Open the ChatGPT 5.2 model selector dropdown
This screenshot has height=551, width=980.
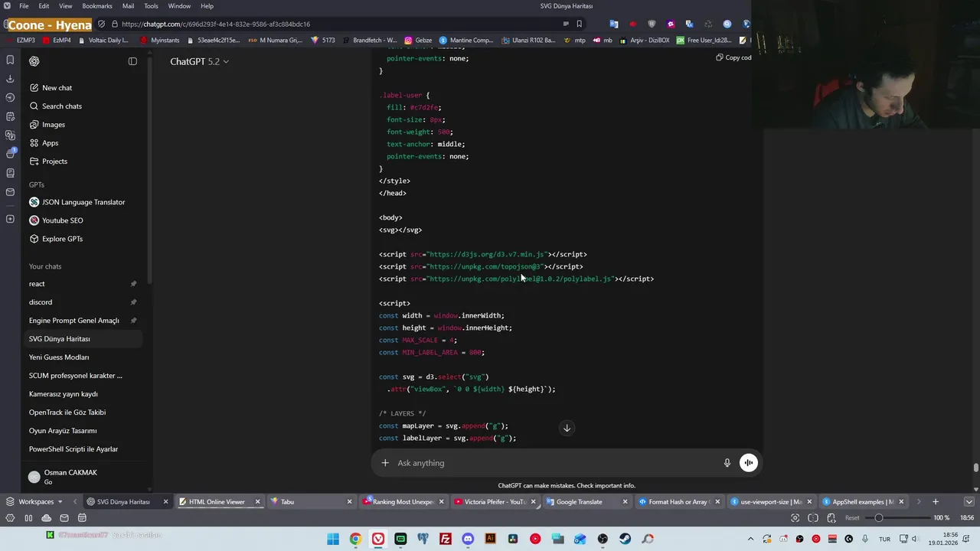pos(199,61)
